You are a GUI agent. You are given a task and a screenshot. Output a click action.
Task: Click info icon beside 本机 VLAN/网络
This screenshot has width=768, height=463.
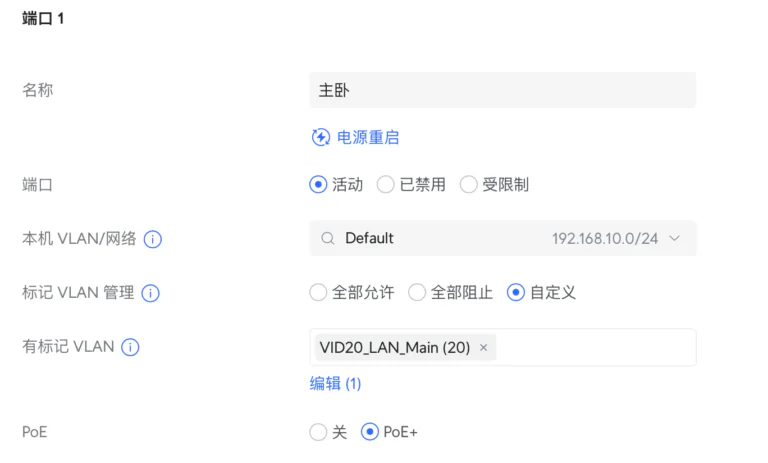[x=153, y=239]
